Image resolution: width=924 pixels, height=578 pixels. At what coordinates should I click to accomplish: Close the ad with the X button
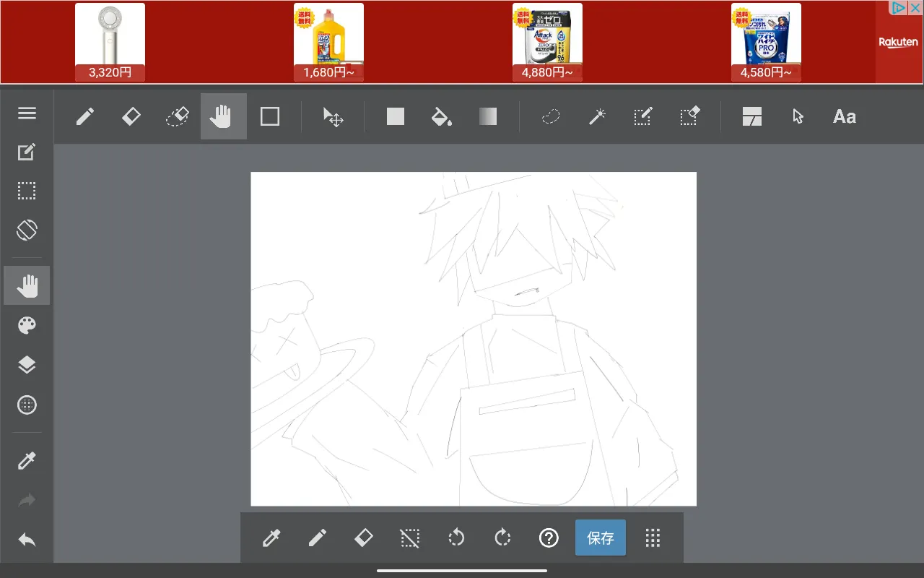915,8
